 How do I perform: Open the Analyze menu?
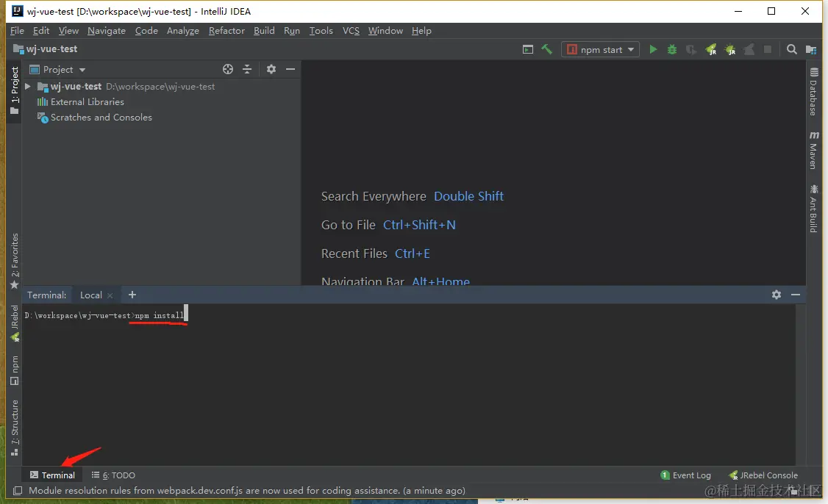tap(182, 31)
